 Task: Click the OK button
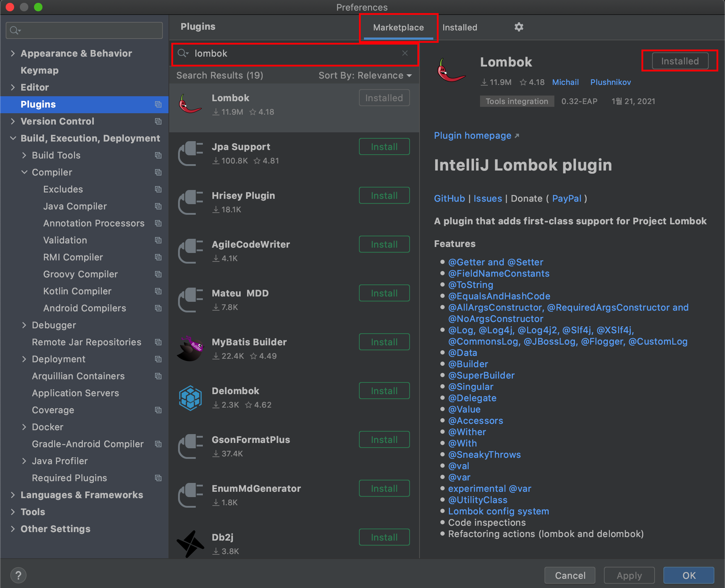[689, 575]
